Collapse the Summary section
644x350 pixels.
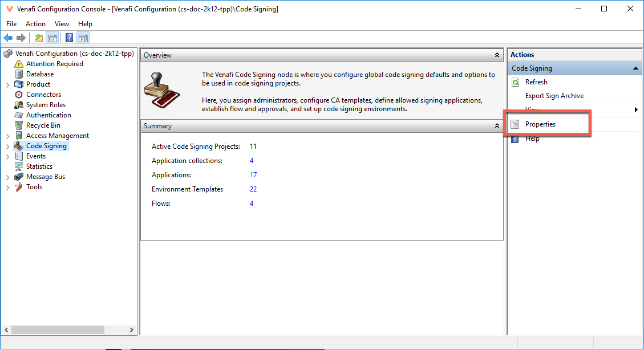point(497,126)
